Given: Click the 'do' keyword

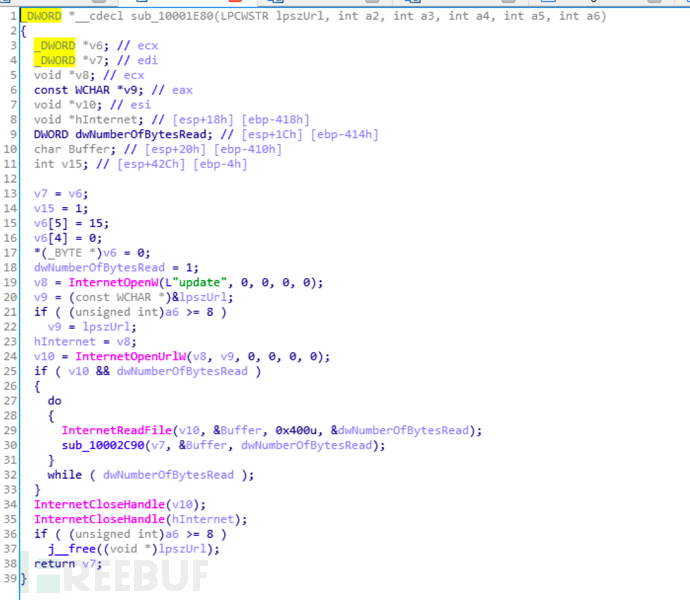Looking at the screenshot, I should coord(55,401).
